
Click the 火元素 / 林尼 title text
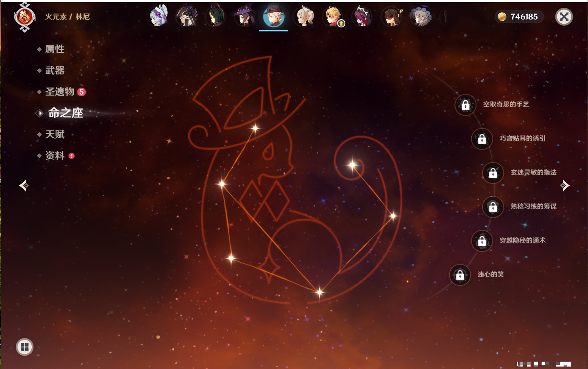[67, 17]
